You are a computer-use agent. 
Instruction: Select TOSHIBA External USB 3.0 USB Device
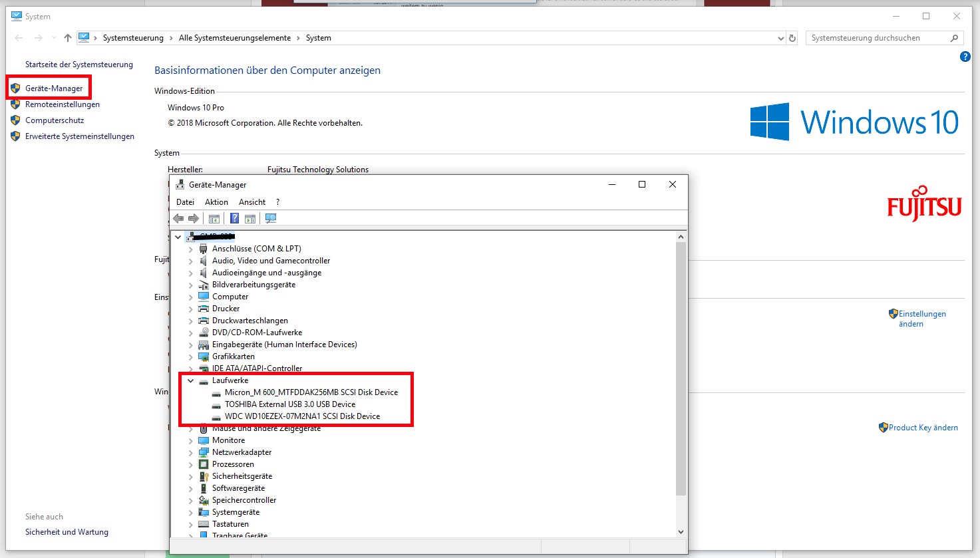tap(290, 404)
